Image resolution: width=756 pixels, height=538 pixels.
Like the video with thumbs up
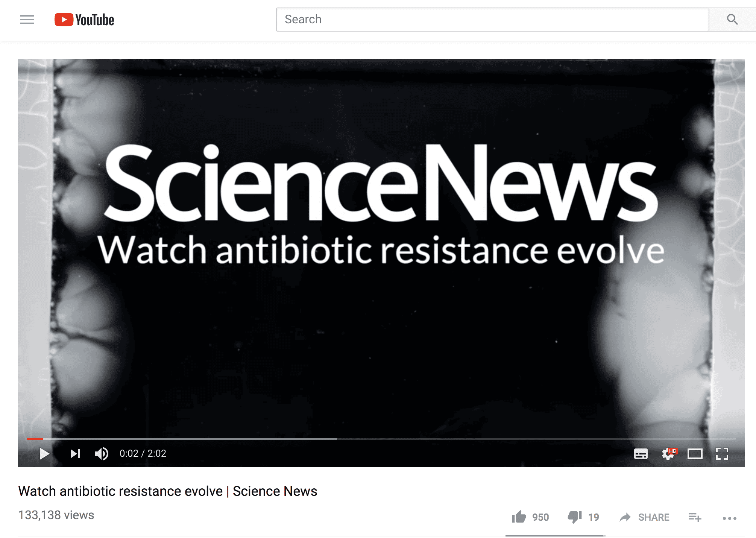[x=519, y=517]
